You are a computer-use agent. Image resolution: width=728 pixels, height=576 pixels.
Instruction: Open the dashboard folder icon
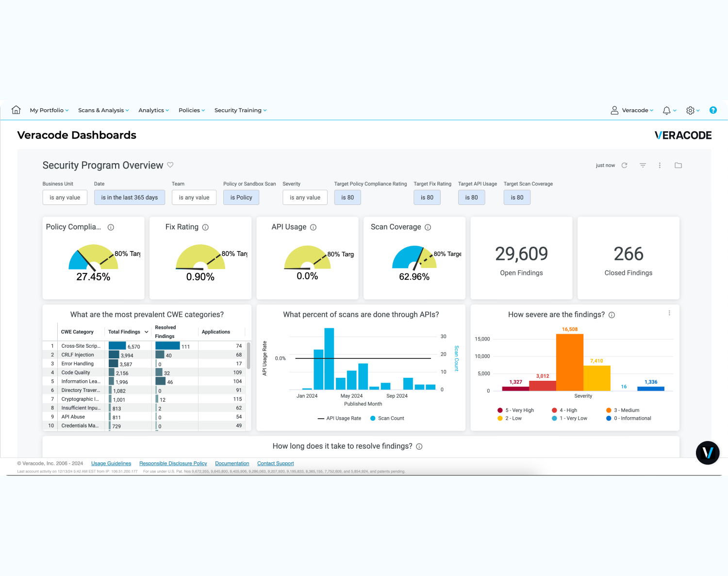678,165
